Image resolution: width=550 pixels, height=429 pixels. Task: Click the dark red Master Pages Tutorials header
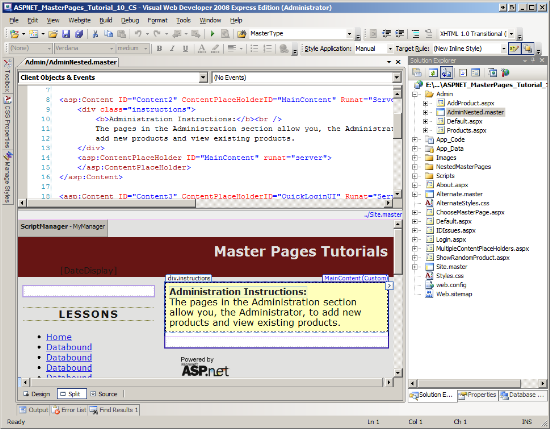206,257
